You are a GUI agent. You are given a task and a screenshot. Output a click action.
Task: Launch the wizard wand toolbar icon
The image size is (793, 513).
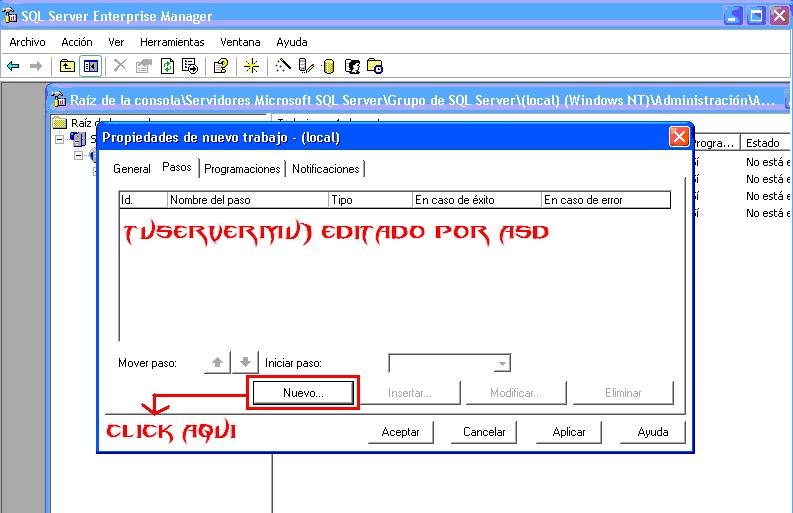click(x=283, y=65)
